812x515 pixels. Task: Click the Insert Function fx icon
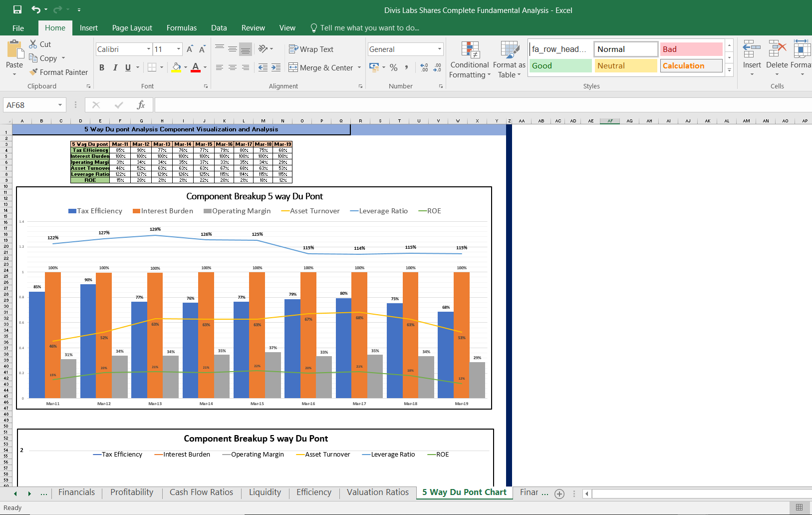[141, 105]
